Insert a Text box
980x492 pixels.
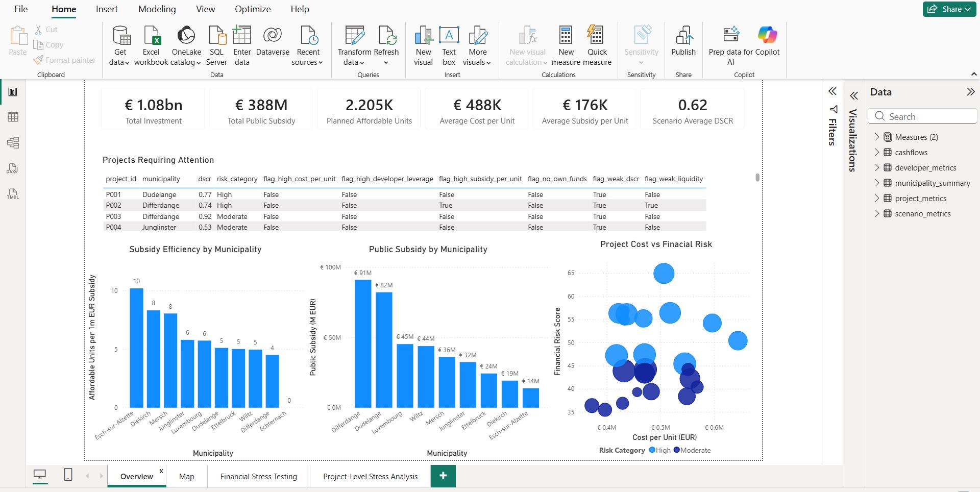pyautogui.click(x=449, y=36)
